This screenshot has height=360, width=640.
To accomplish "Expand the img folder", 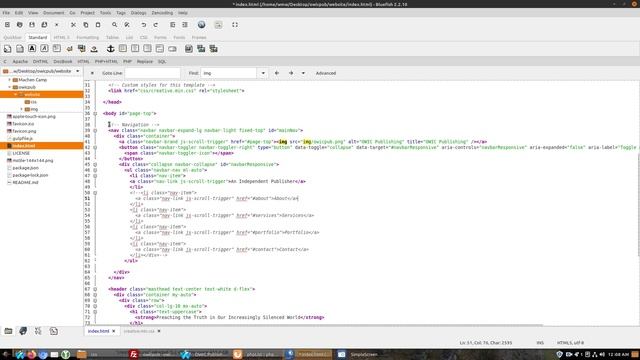I will point(22,109).
